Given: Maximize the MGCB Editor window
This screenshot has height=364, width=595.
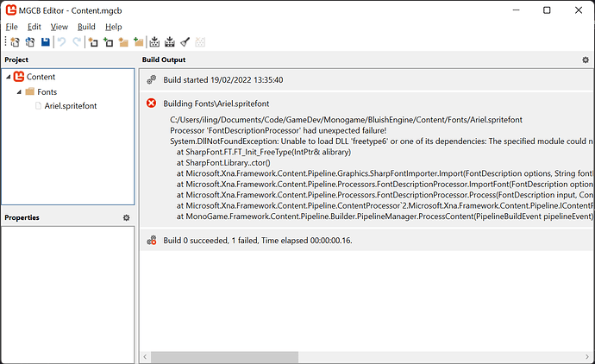Looking at the screenshot, I should (x=547, y=10).
